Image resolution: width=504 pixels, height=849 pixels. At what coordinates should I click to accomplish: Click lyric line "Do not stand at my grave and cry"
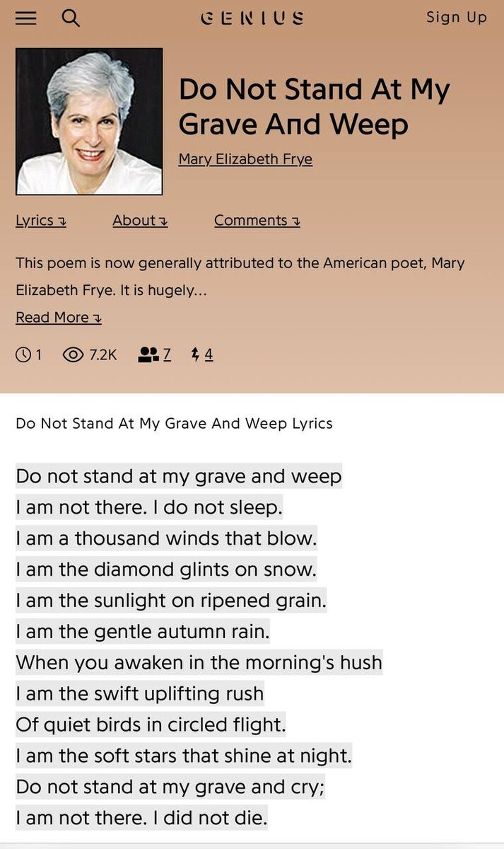click(x=170, y=787)
